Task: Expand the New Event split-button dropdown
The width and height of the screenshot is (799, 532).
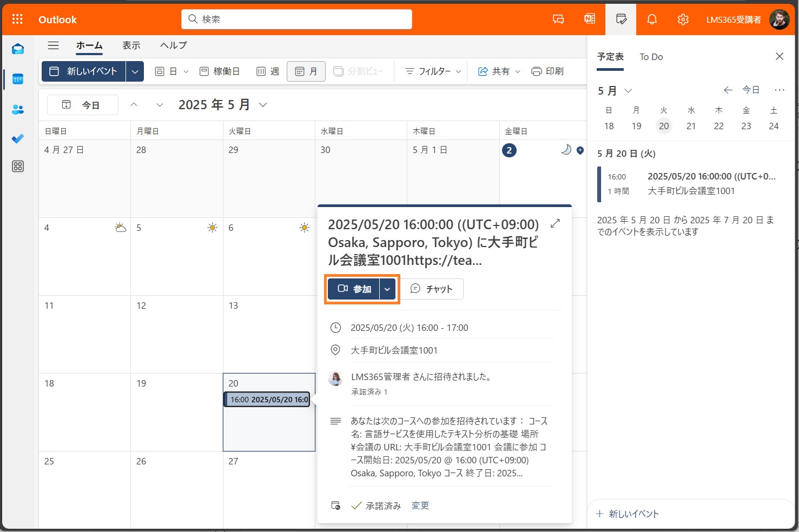Action: click(x=135, y=71)
